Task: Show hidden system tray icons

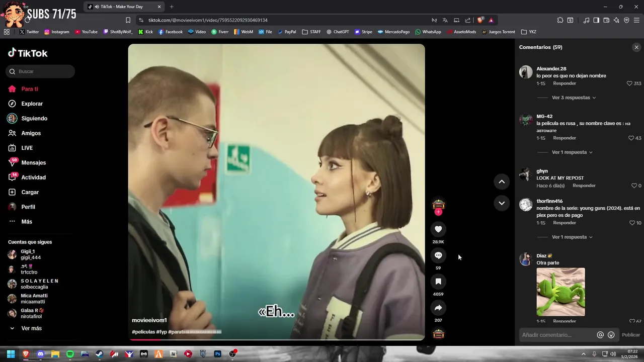Action: click(584, 354)
